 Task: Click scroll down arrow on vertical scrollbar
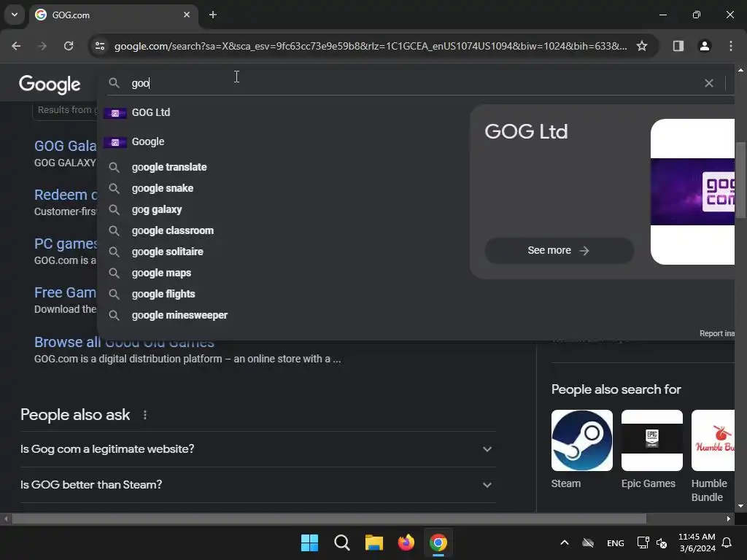pos(741,506)
